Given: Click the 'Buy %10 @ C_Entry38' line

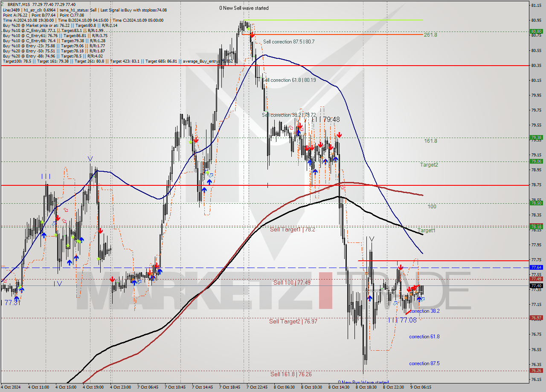Looking at the screenshot, I should tap(53, 31).
